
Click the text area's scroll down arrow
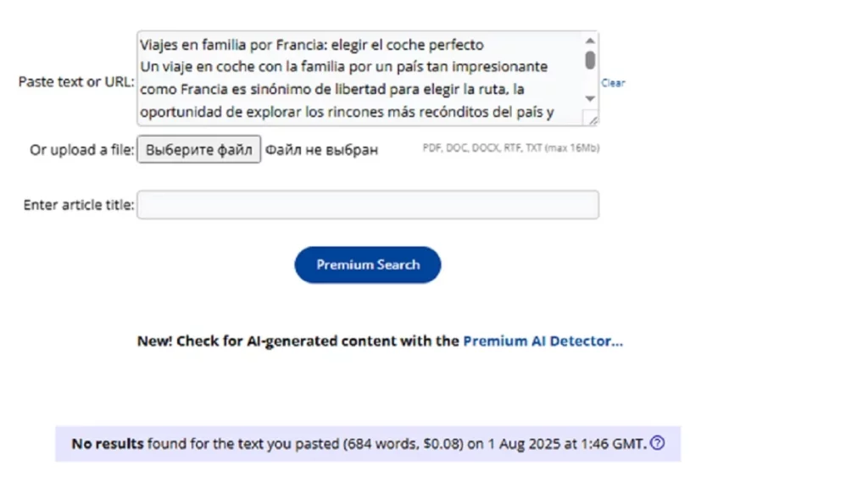[590, 98]
